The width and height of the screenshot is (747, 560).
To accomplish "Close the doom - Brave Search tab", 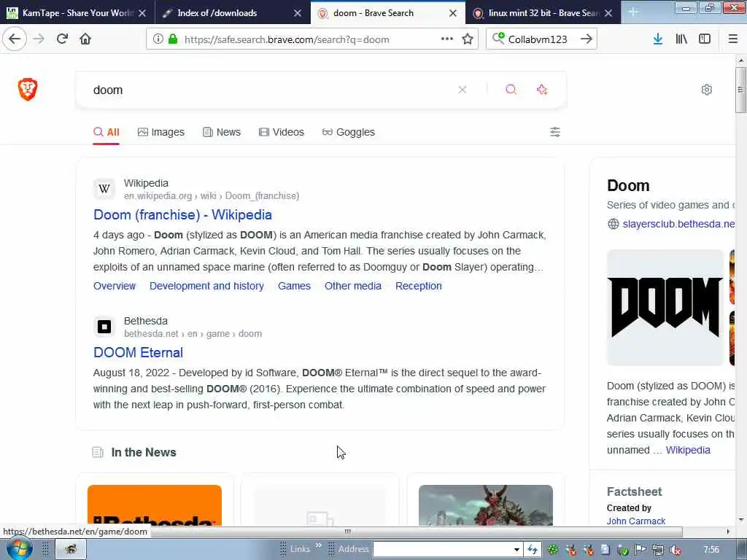I will (x=453, y=13).
